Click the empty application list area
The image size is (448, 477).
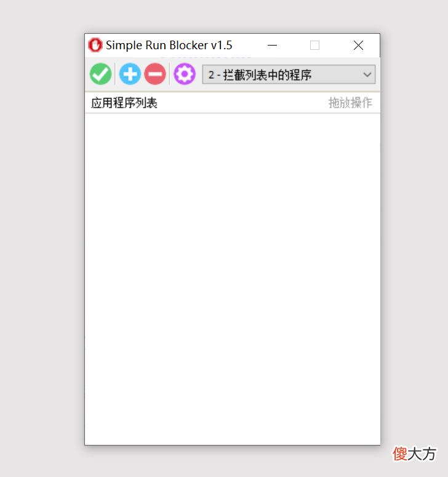tap(233, 279)
